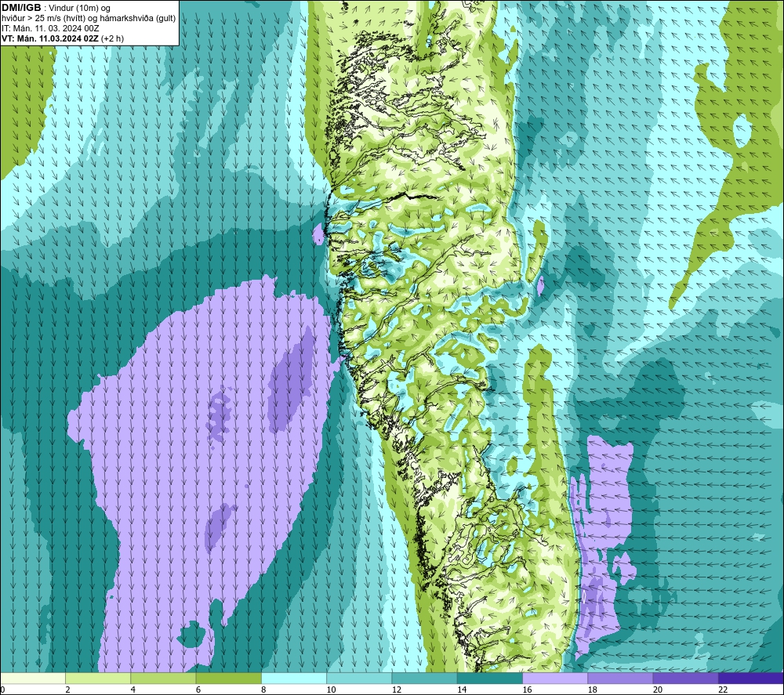
Task: Click the medium green 4–6 m/s legend swatch
Action: [164, 678]
